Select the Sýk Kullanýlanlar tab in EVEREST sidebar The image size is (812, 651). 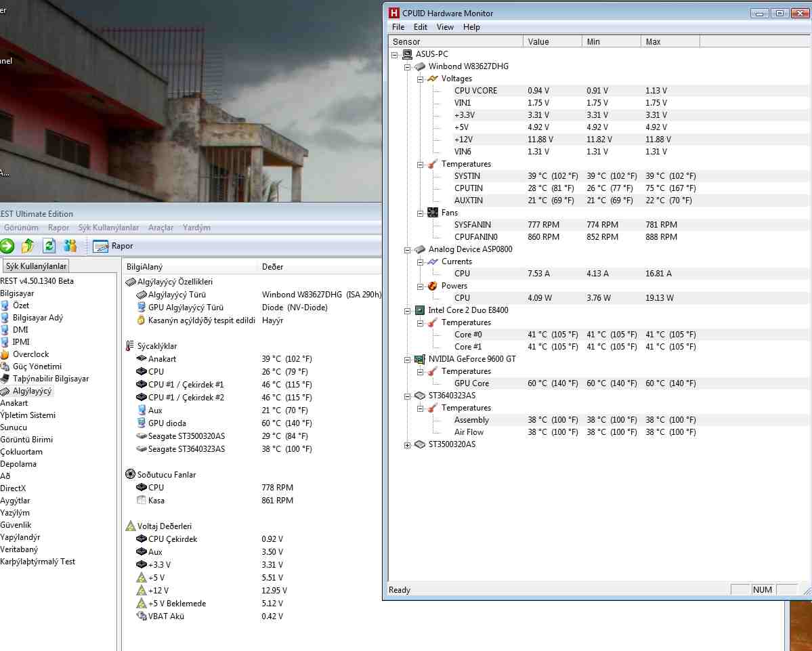click(36, 266)
